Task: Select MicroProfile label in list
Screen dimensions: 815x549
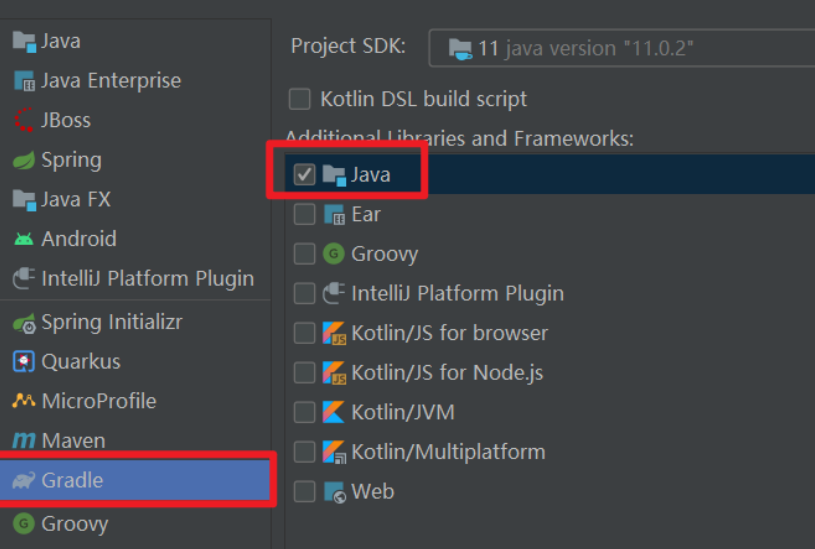Action: [99, 401]
